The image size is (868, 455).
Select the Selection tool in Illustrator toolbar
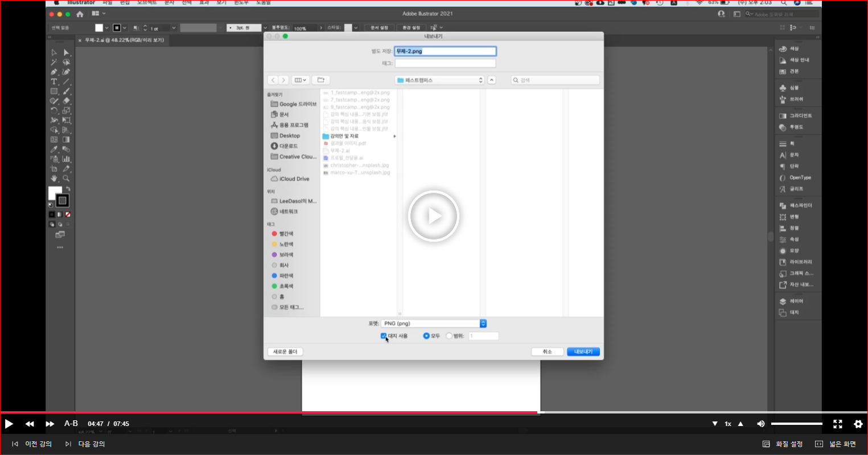54,52
